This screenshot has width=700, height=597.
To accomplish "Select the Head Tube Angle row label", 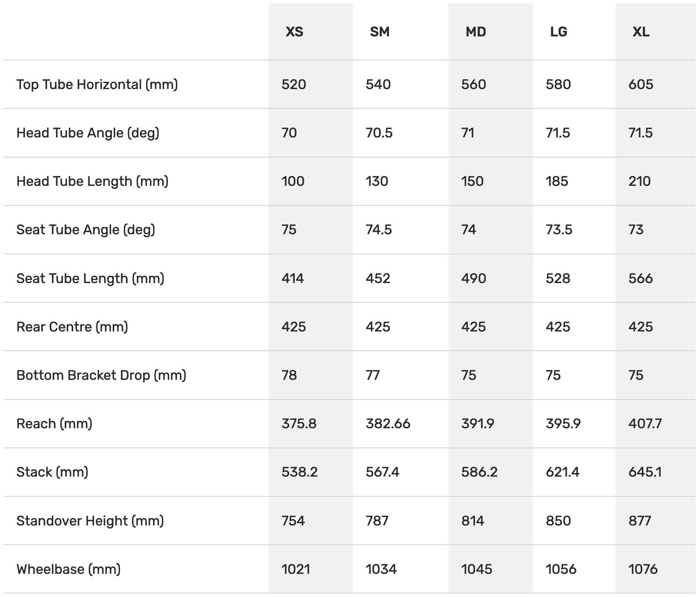I will (88, 133).
